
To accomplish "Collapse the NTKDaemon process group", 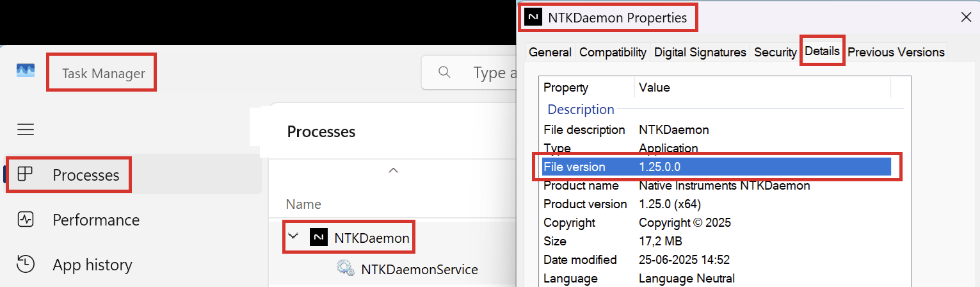I will pos(293,236).
